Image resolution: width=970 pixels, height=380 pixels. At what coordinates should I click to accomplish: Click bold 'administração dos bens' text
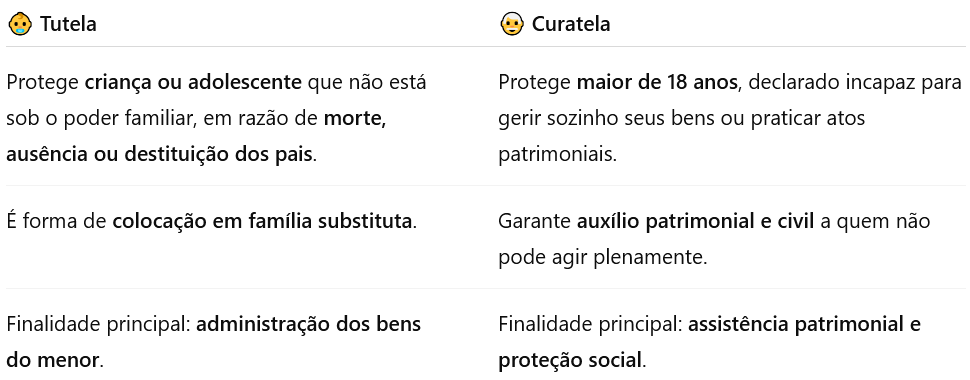pos(309,324)
